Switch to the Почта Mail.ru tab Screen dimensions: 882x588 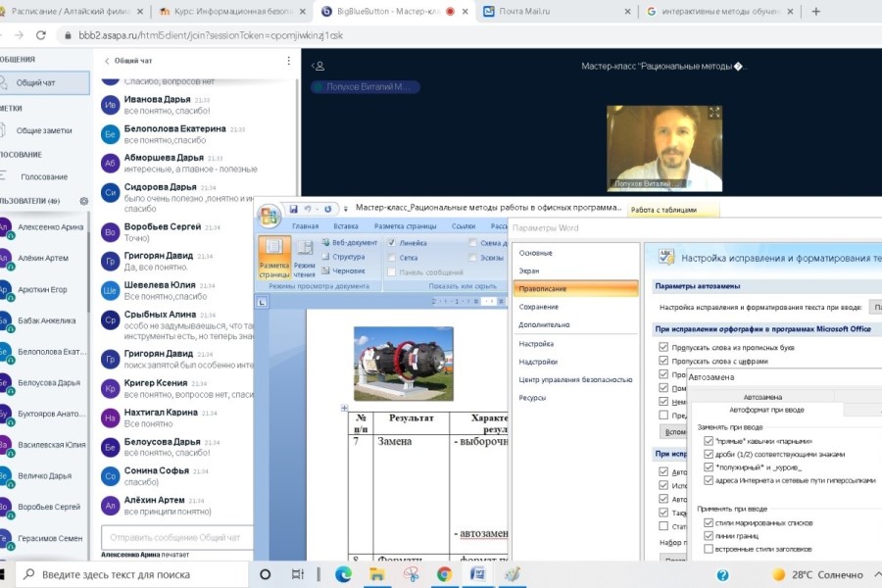(557, 11)
